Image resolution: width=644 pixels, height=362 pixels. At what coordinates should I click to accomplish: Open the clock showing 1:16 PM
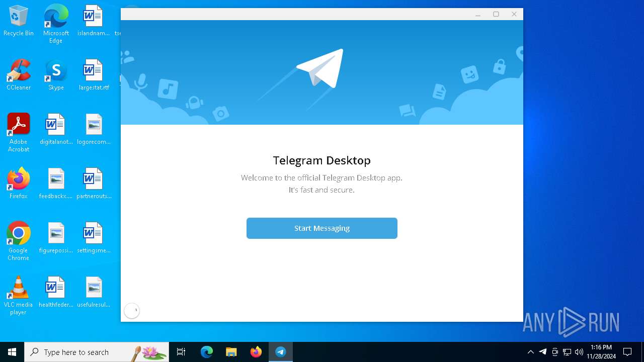coord(601,352)
